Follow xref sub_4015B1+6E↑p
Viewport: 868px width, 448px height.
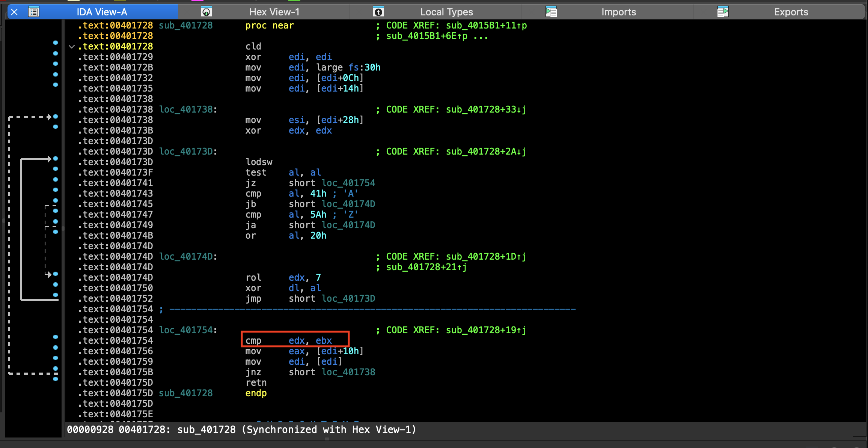[427, 36]
